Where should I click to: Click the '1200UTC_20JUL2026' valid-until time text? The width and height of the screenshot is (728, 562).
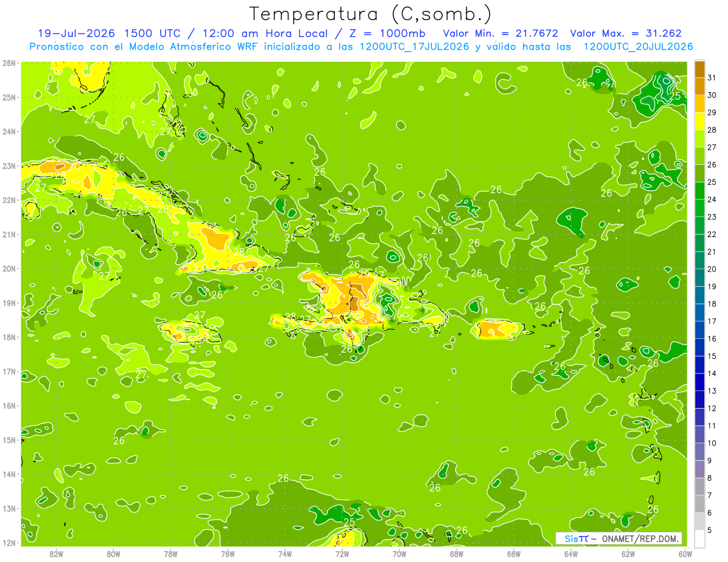point(638,47)
